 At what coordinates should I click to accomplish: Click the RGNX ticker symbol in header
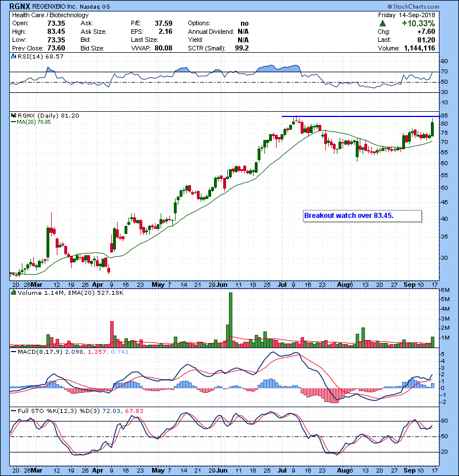20,6
